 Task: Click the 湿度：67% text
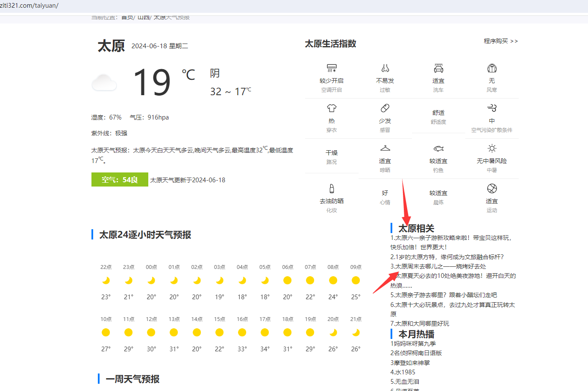[x=106, y=117]
